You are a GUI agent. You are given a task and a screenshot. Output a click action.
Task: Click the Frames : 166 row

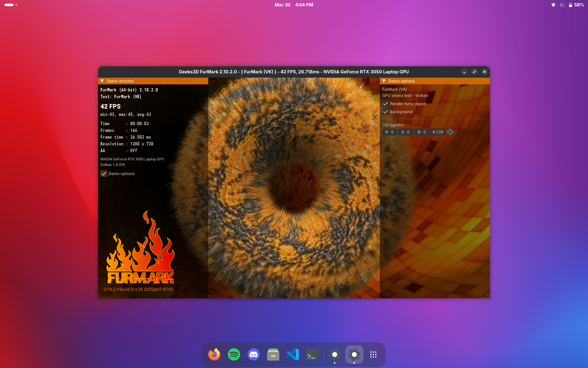119,130
